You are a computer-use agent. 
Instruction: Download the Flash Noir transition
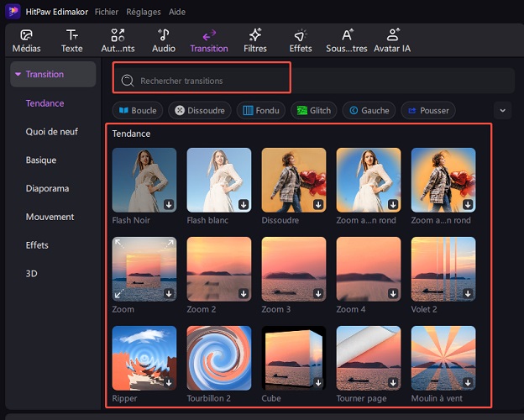pos(169,204)
